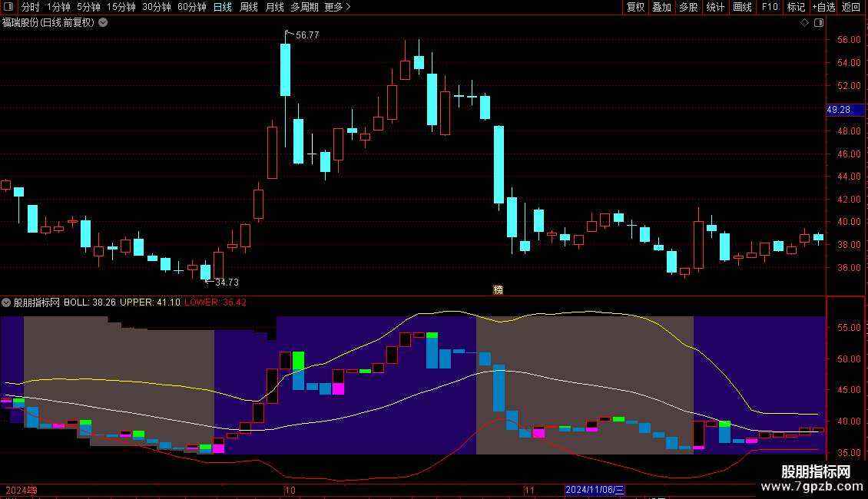Click the 2024/11/06/三 date marker
This screenshot has height=499, width=868.
pyautogui.click(x=595, y=490)
